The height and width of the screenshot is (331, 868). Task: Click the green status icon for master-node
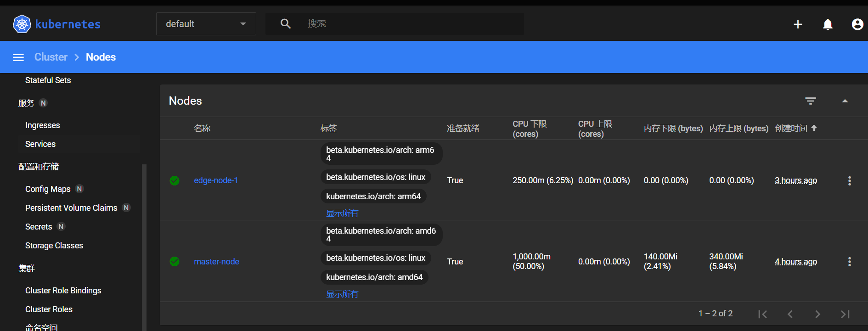175,262
